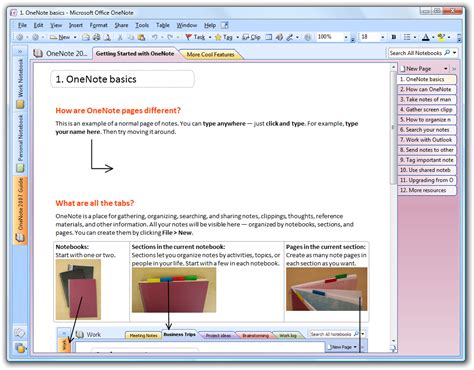Open the File menu
This screenshot has height=370, width=474.
(22, 25)
